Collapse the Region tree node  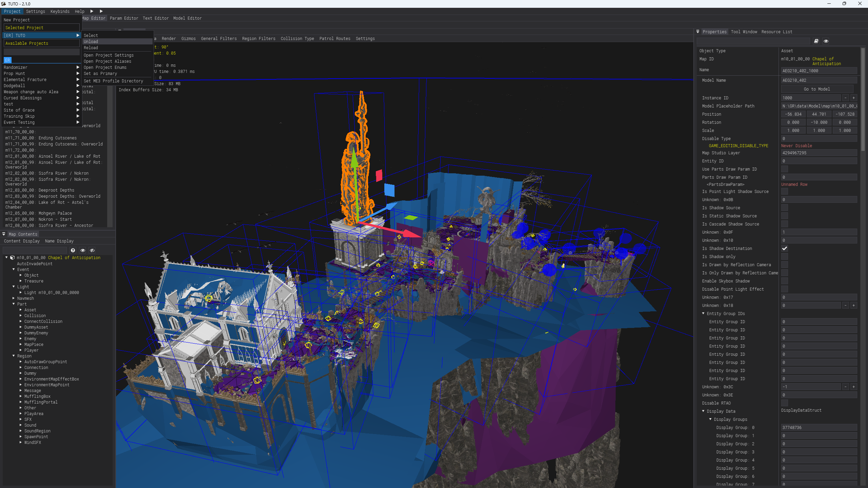click(14, 356)
